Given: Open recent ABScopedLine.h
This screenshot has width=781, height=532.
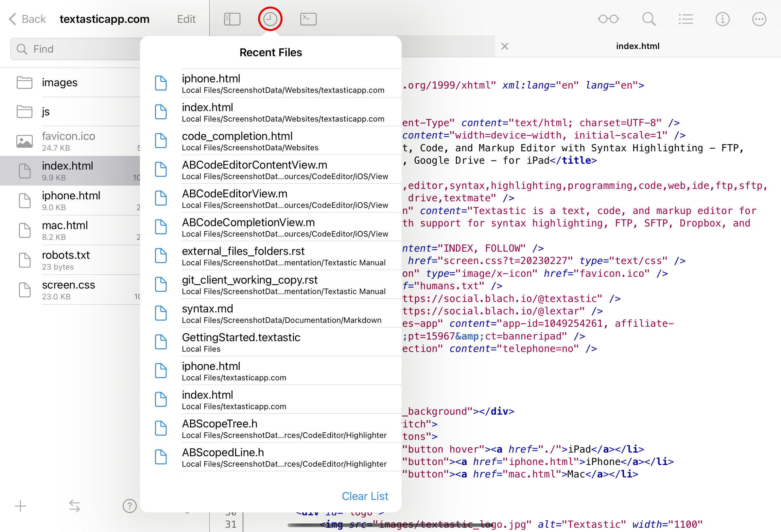Looking at the screenshot, I should point(271,457).
